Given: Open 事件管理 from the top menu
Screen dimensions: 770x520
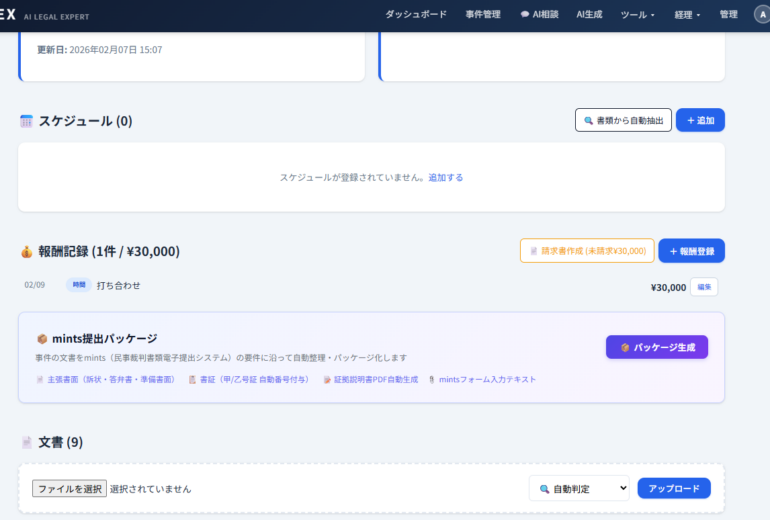Looking at the screenshot, I should pos(483,15).
